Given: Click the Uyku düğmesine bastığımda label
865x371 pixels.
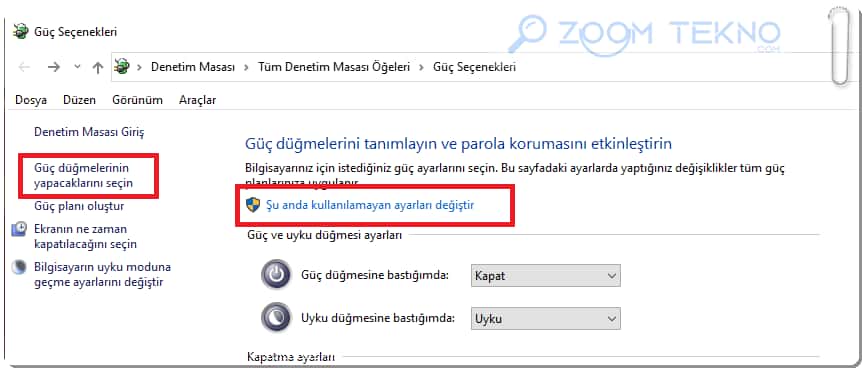Looking at the screenshot, I should [378, 318].
